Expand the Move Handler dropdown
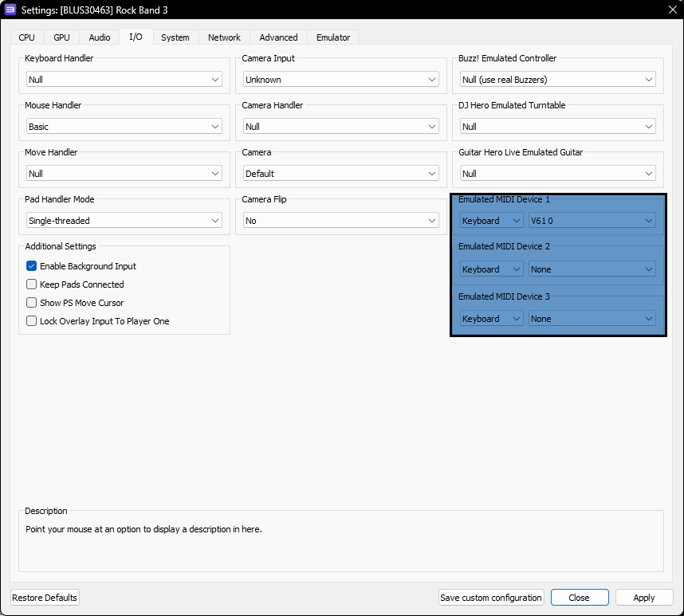 point(124,174)
